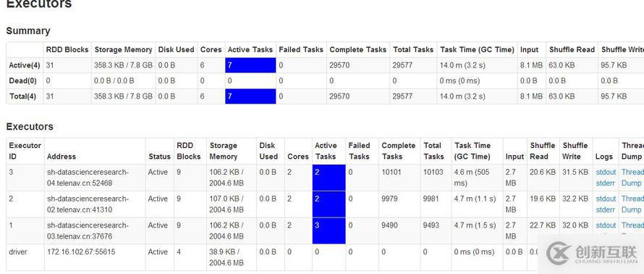644x274 pixels.
Task: Sort executors table by Status column
Action: (x=159, y=157)
